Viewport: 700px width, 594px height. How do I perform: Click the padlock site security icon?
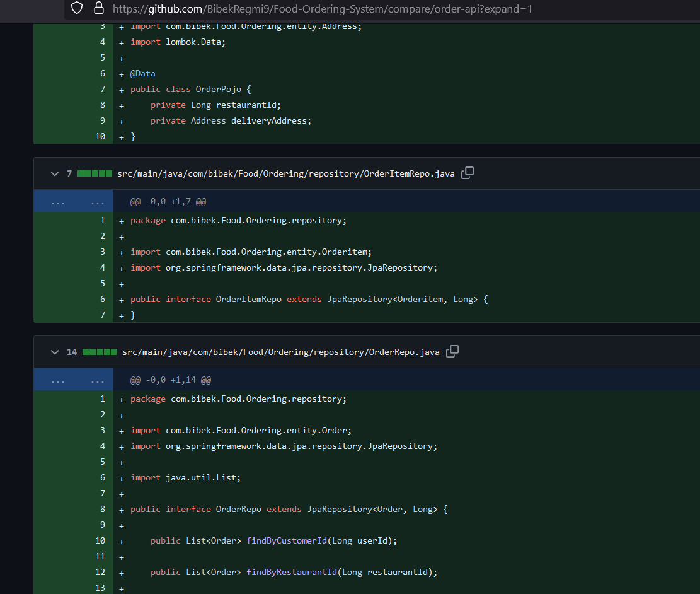click(99, 8)
